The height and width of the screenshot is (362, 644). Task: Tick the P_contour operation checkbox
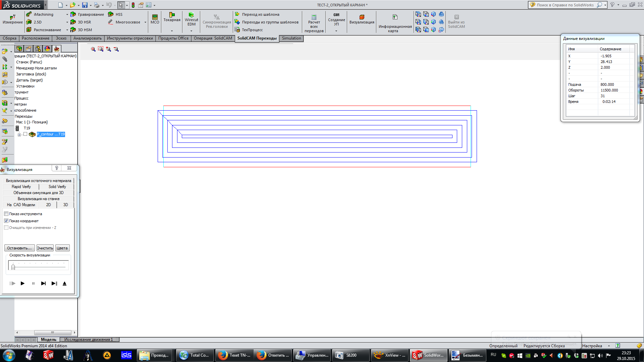pos(25,134)
